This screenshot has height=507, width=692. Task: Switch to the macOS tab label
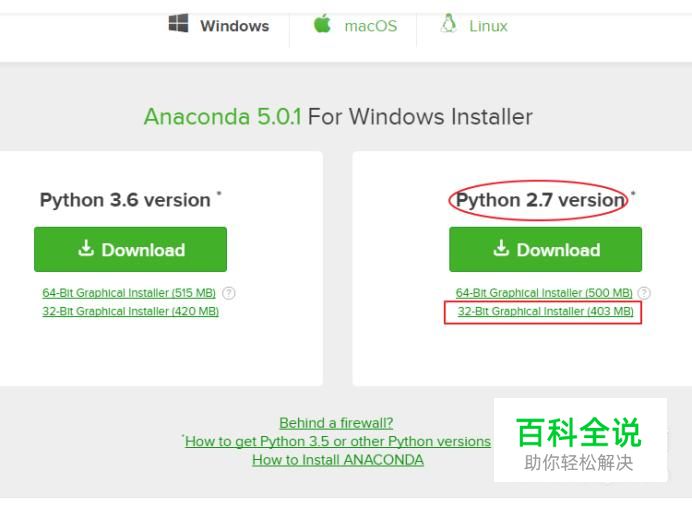(x=370, y=26)
